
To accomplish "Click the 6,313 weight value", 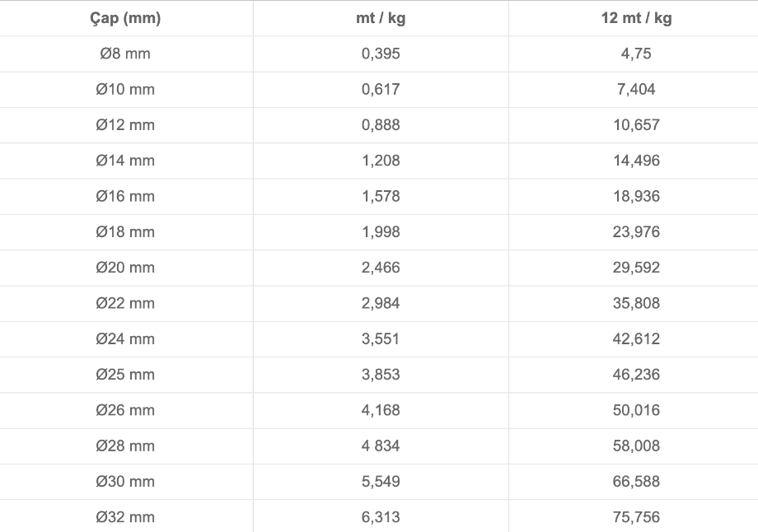I will [381, 517].
